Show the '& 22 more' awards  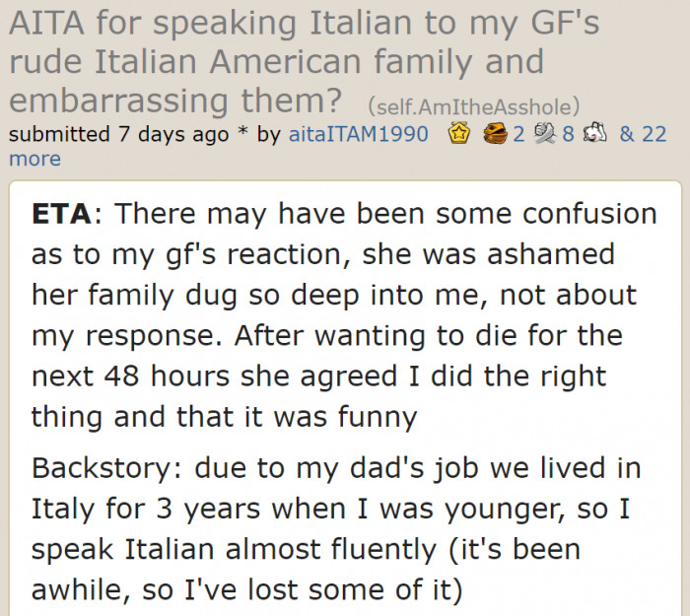pos(643,134)
